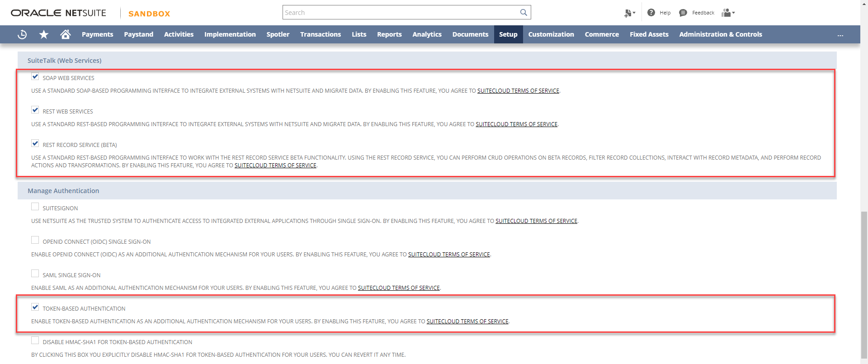Open the Create New dropdown icon
Screen dimensions: 868x364
click(x=630, y=13)
